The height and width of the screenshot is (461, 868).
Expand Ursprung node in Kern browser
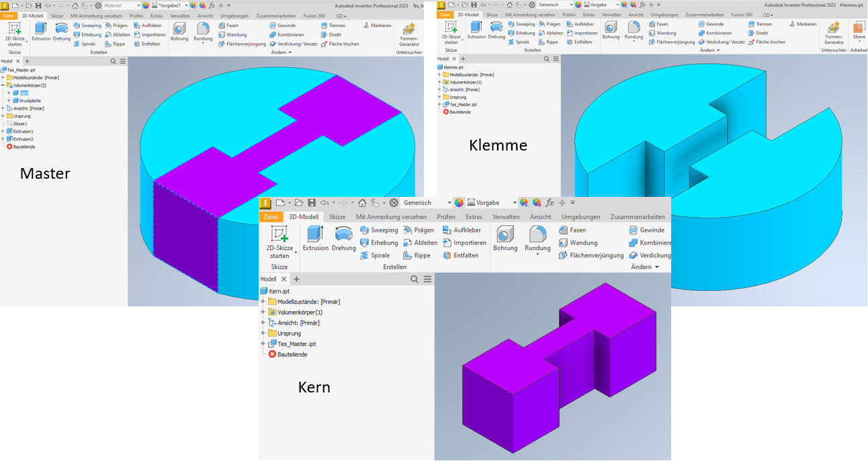(263, 333)
